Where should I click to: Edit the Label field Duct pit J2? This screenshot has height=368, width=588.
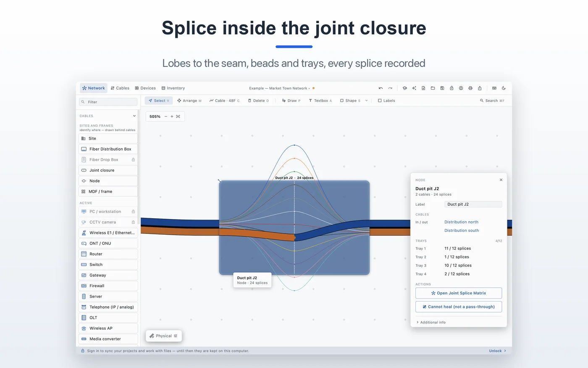pyautogui.click(x=473, y=204)
